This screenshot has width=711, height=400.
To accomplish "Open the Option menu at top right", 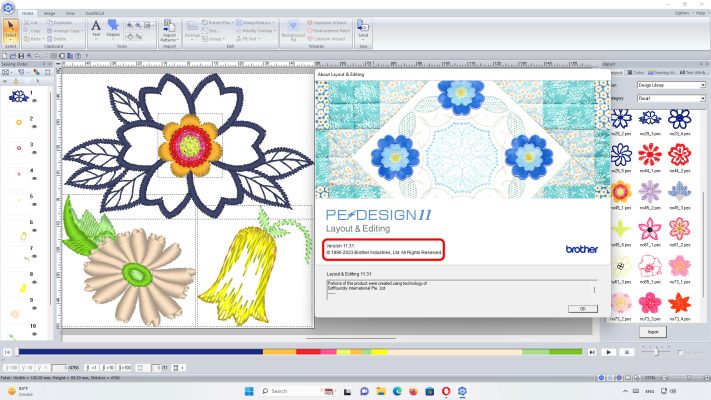I will click(682, 13).
